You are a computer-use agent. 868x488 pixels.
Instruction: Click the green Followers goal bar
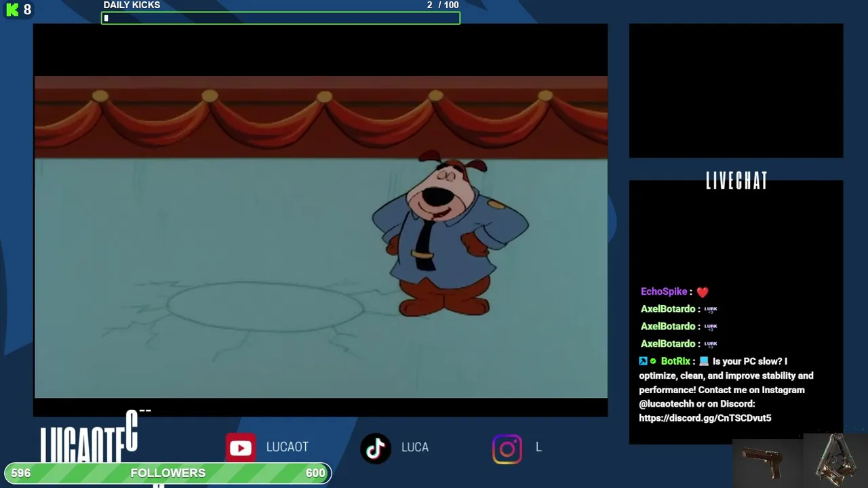(x=167, y=473)
